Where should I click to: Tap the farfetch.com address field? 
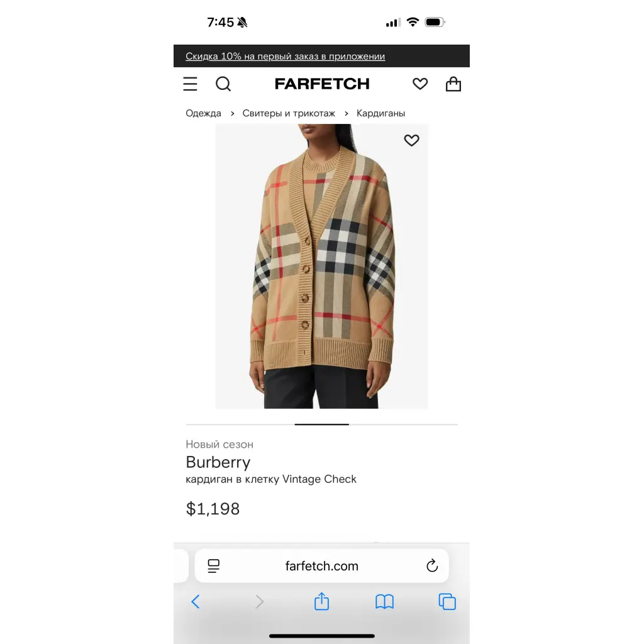[321, 565]
